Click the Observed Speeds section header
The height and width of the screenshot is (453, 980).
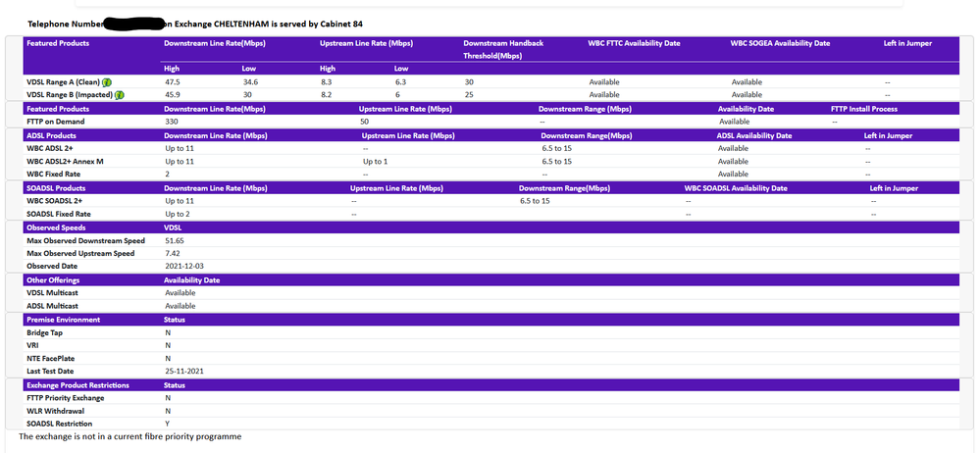point(56,228)
